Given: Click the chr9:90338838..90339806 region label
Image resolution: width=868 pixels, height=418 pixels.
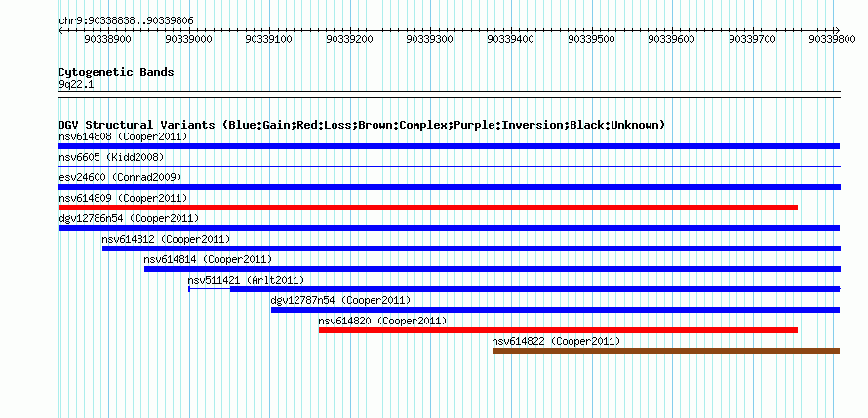Looking at the screenshot, I should coord(126,21).
